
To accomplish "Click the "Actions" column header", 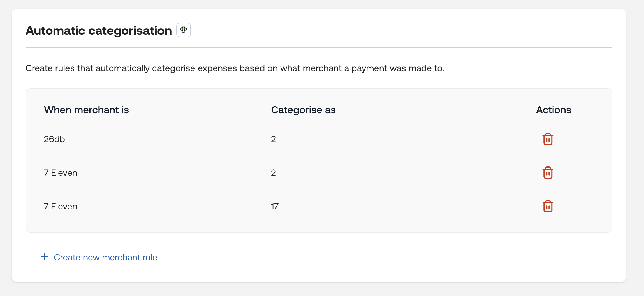I will (553, 110).
